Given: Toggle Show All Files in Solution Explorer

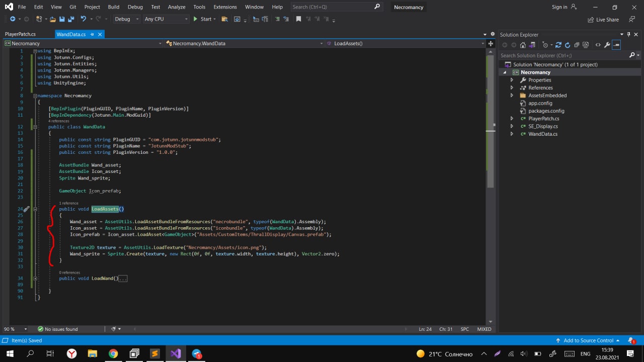Looking at the screenshot, I should 586,45.
